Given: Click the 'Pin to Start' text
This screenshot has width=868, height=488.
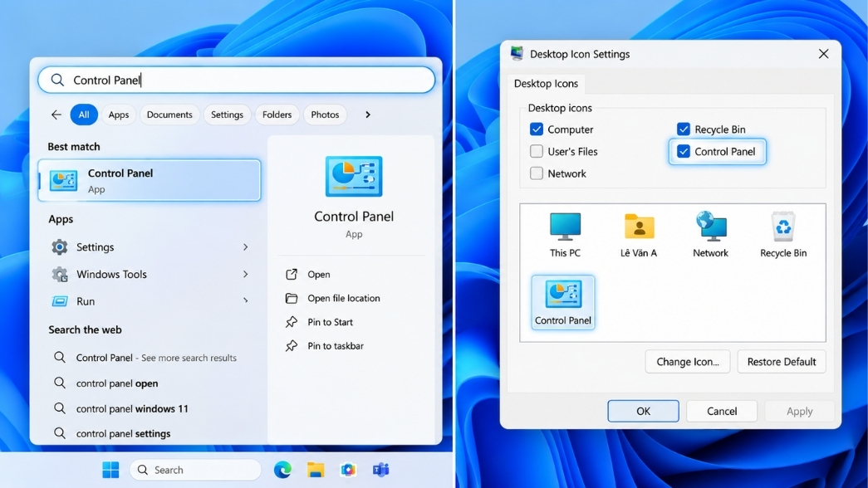Looking at the screenshot, I should pyautogui.click(x=330, y=322).
